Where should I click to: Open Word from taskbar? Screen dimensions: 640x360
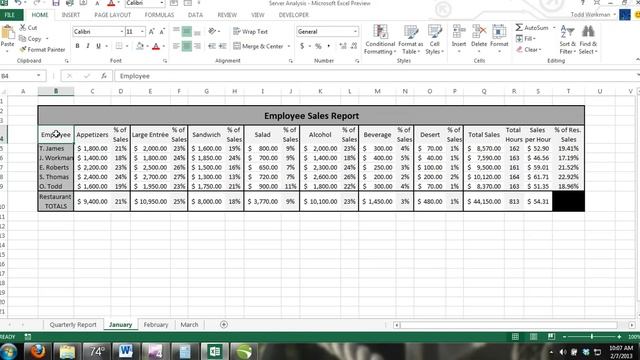(x=126, y=351)
